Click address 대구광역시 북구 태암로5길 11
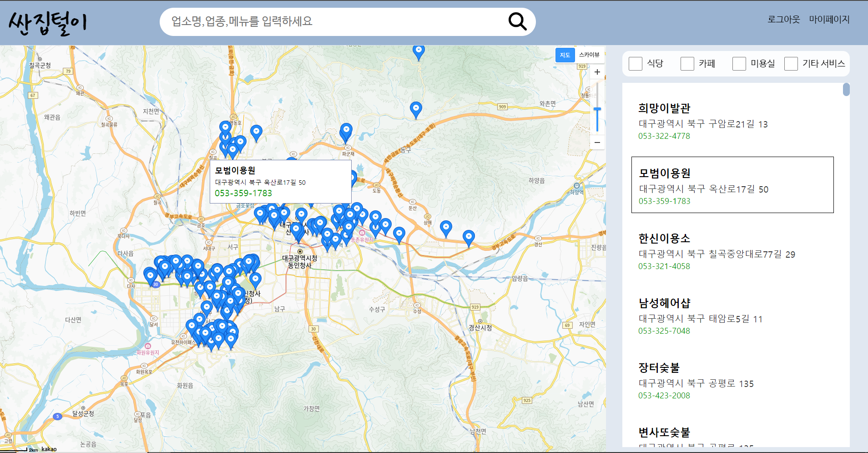The image size is (868, 453). coord(701,319)
